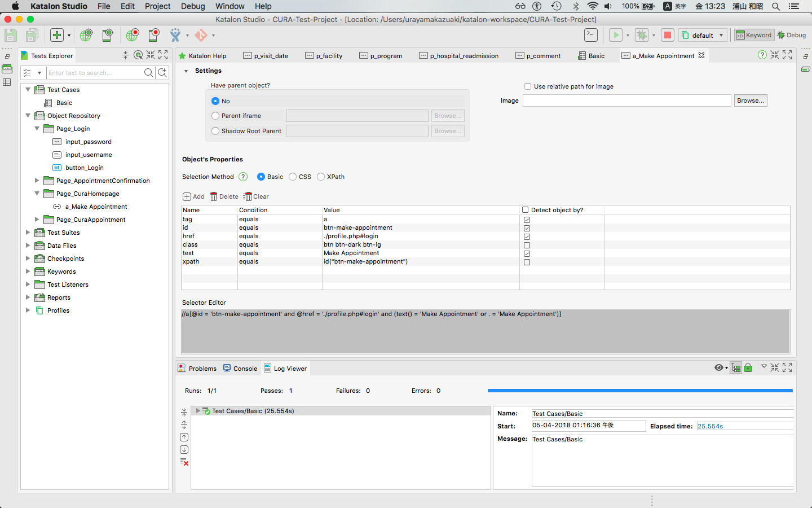Switch to the Problems tab

coord(197,369)
